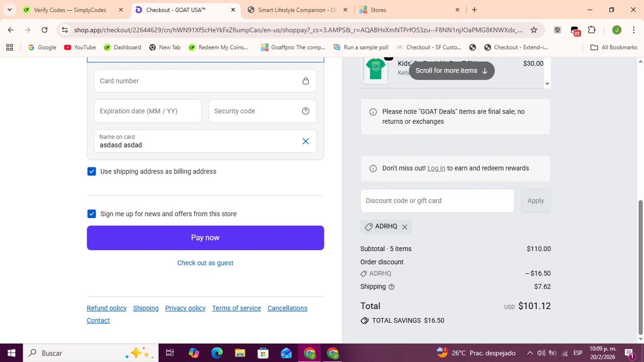Open the Privacy policy link

coord(185,308)
